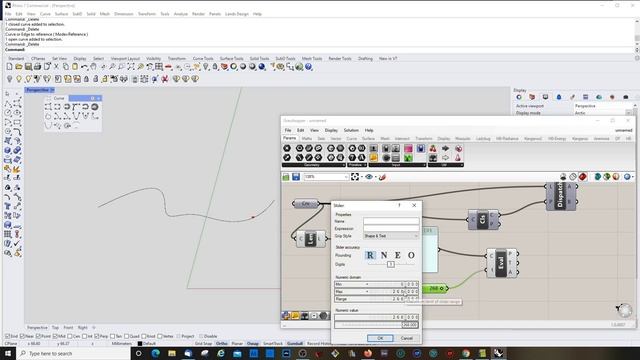The height and width of the screenshot is (360, 640).
Task: Click the New file icon in Rhino toolbar
Action: point(9,67)
